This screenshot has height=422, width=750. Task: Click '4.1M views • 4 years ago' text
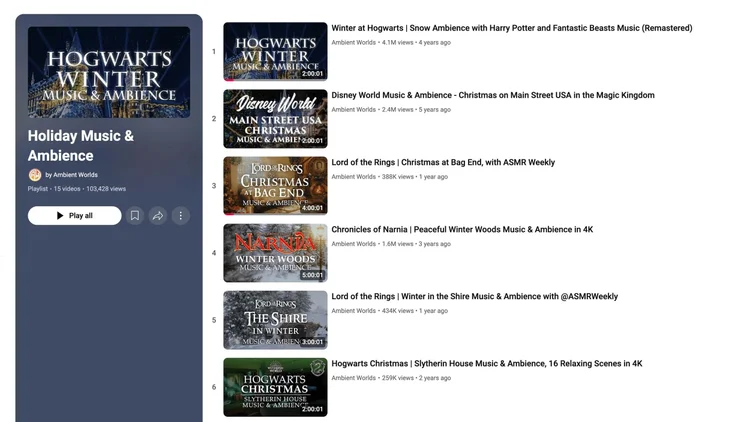(416, 43)
